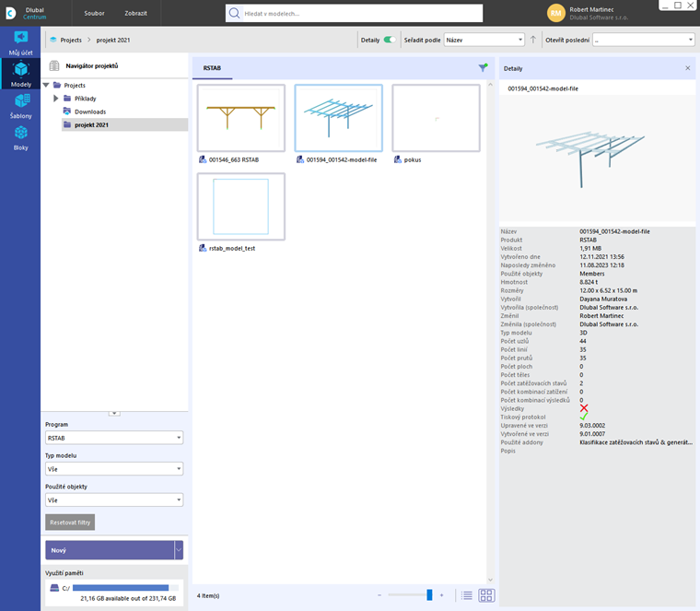Select the rstab_model_test thumbnail
This screenshot has width=700, height=611.
click(241, 206)
